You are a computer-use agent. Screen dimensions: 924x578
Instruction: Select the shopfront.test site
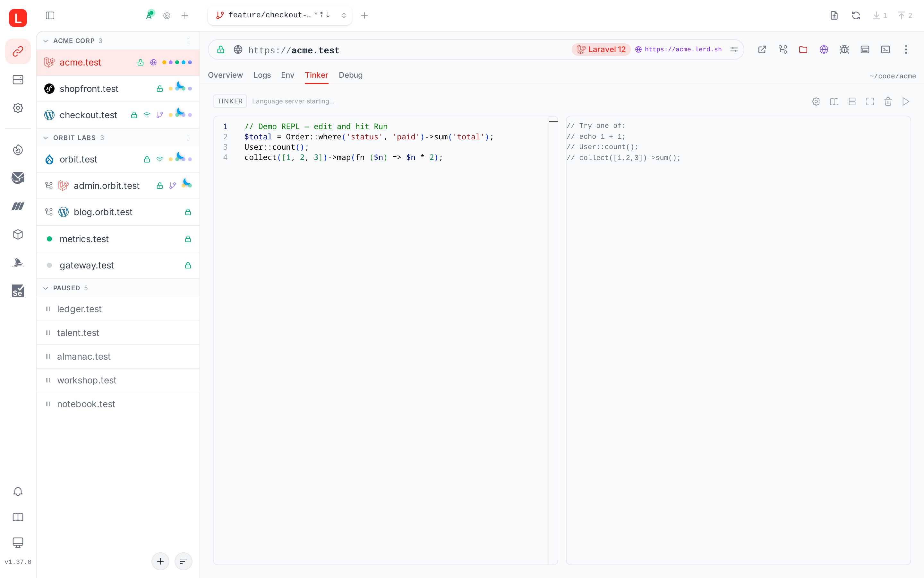pyautogui.click(x=118, y=89)
